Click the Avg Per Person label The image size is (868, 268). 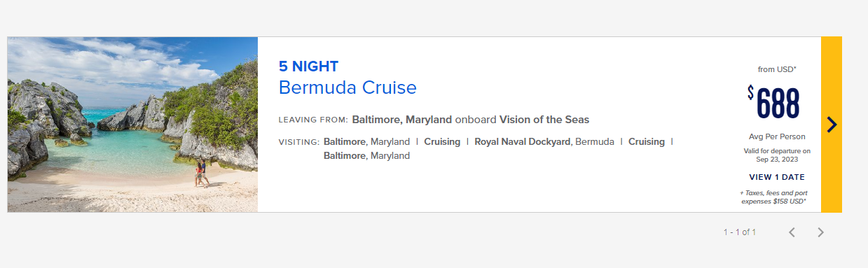(x=777, y=136)
